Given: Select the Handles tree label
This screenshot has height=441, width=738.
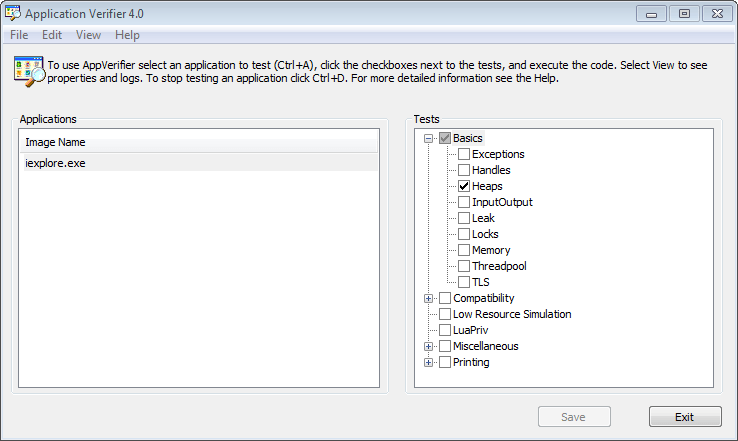Looking at the screenshot, I should 491,170.
